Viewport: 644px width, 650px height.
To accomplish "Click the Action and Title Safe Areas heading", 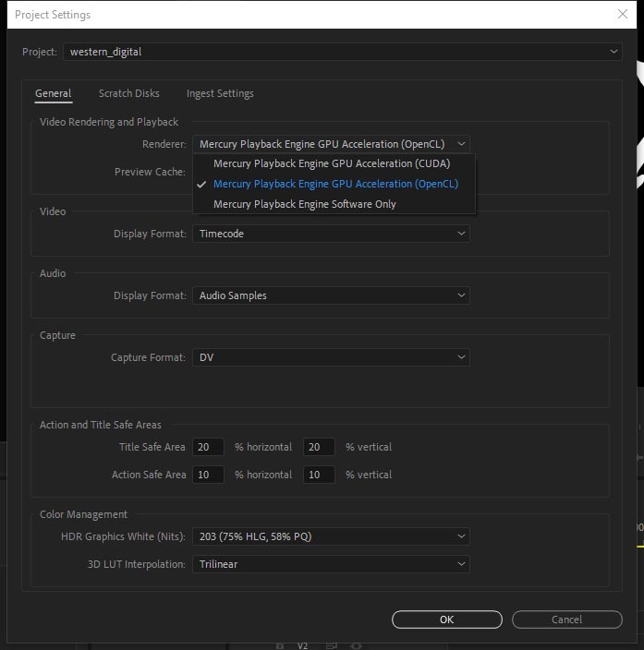I will [101, 425].
